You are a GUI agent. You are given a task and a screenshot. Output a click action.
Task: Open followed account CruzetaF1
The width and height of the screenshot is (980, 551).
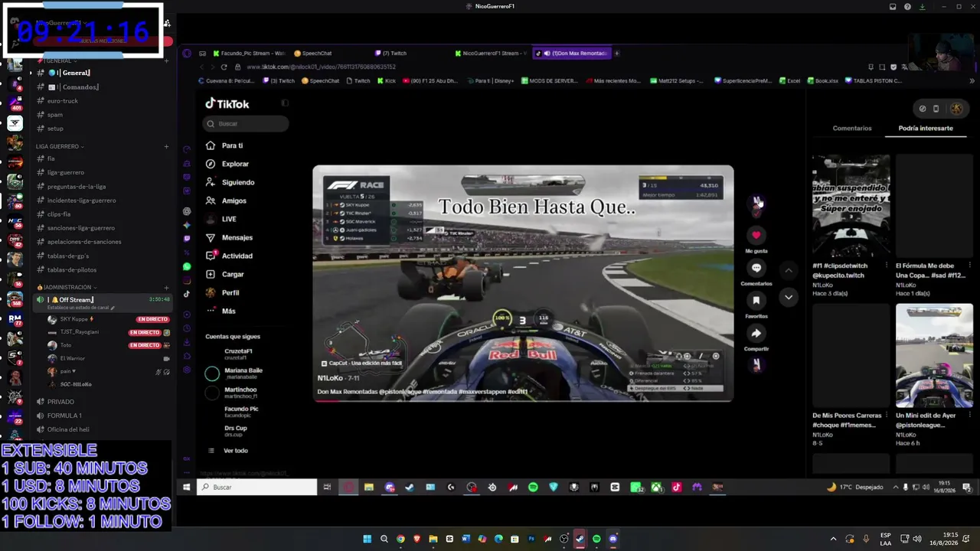click(237, 354)
